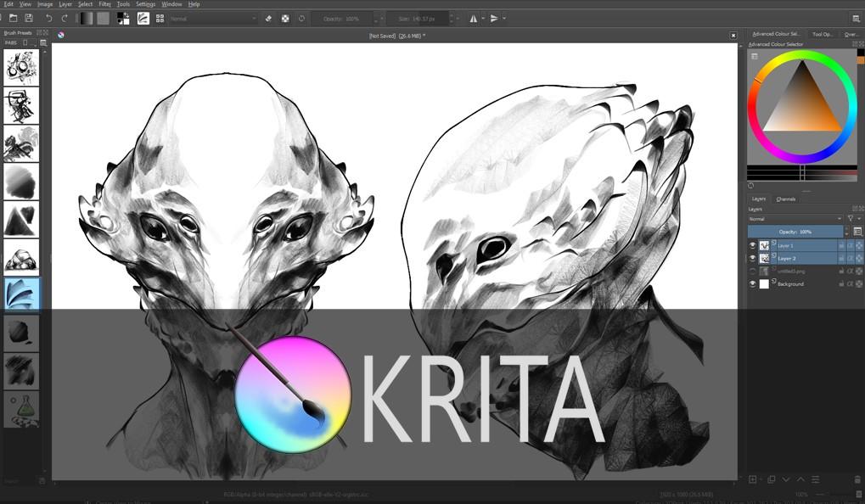Toggle eraser mode in toolbar

pos(268,18)
